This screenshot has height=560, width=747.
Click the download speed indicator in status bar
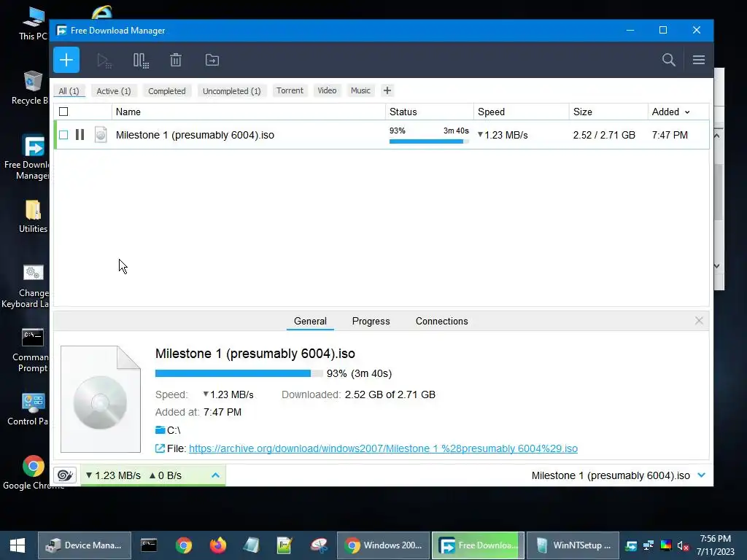[x=113, y=475]
